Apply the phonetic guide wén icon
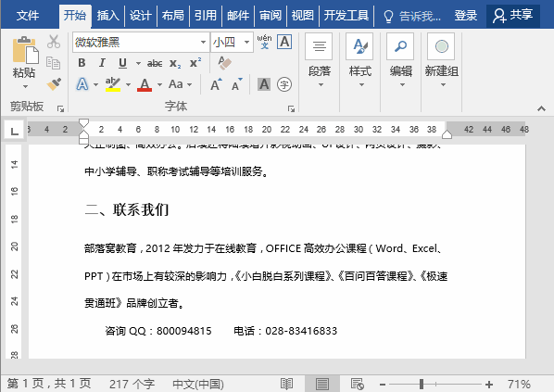This screenshot has width=554, height=392. pos(264,42)
